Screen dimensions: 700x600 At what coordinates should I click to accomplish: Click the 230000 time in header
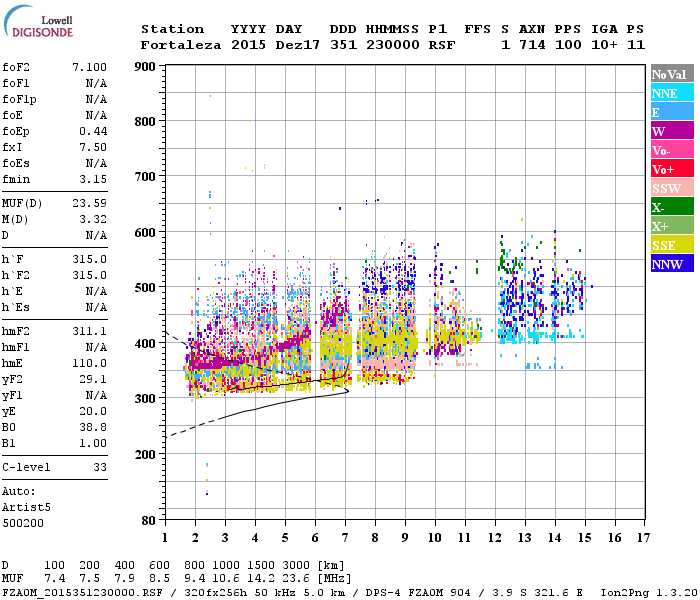(x=392, y=45)
